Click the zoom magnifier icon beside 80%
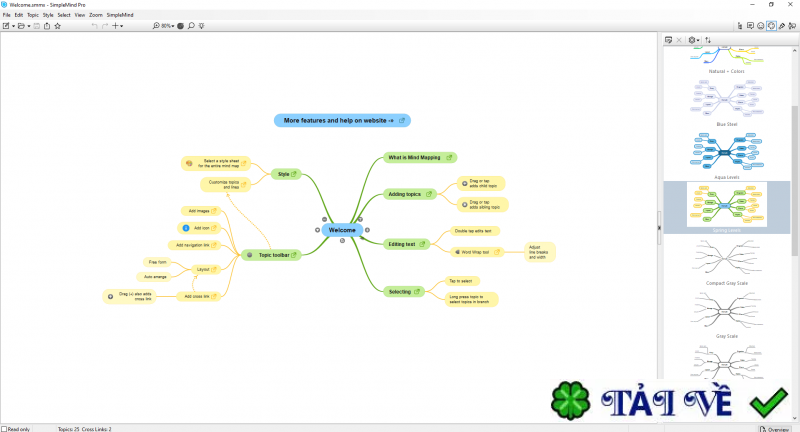The height and width of the screenshot is (432, 800). click(156, 26)
